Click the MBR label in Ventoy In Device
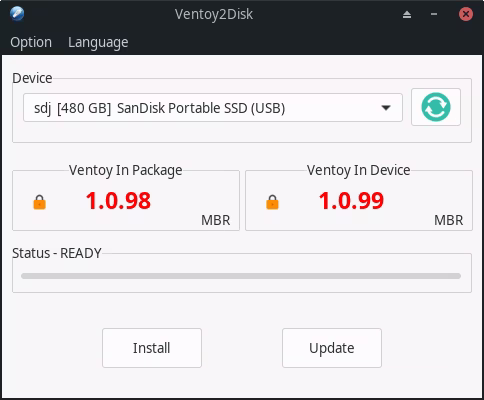The width and height of the screenshot is (484, 400). point(449,220)
